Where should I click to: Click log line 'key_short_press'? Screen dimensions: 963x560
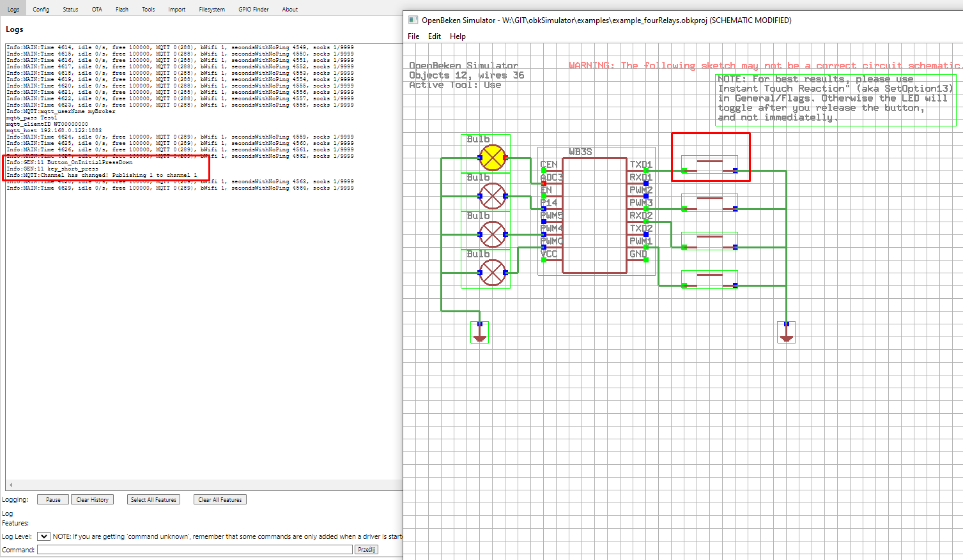(52, 169)
